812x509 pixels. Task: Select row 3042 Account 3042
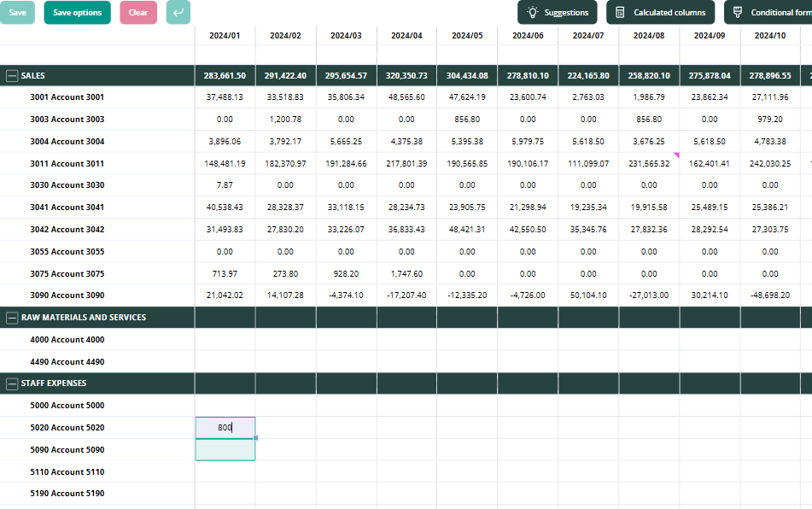[67, 230]
